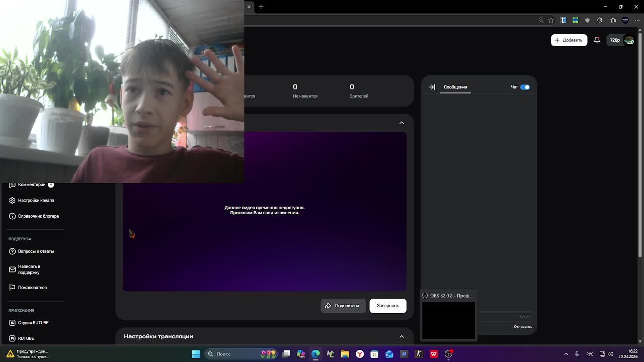
Task: Collapse the video player section
Action: point(401,123)
